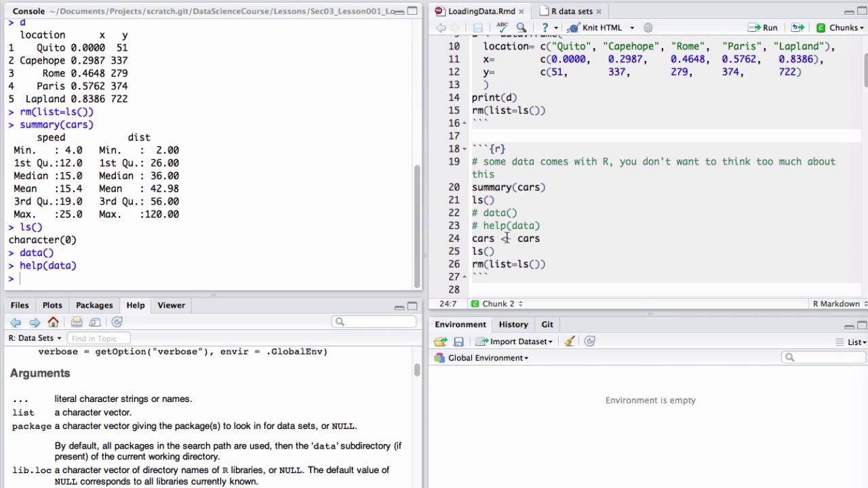The image size is (868, 488).
Task: Maximize the Console pane
Action: click(x=412, y=11)
